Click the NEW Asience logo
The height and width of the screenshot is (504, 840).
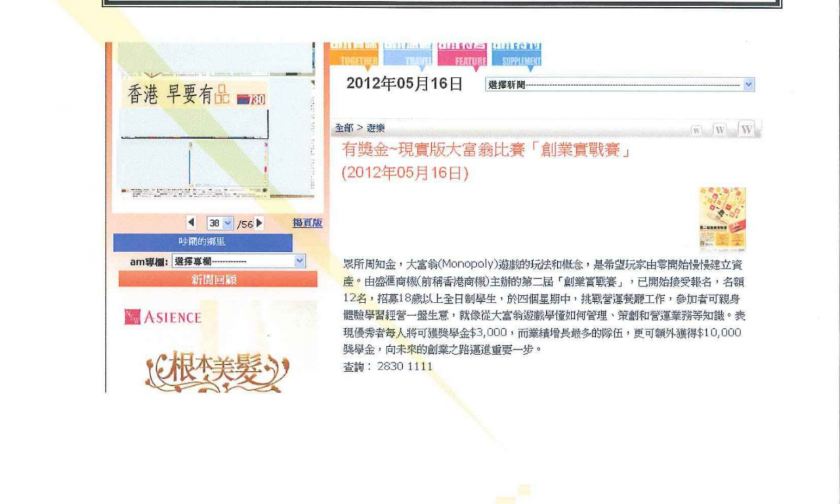point(162,318)
